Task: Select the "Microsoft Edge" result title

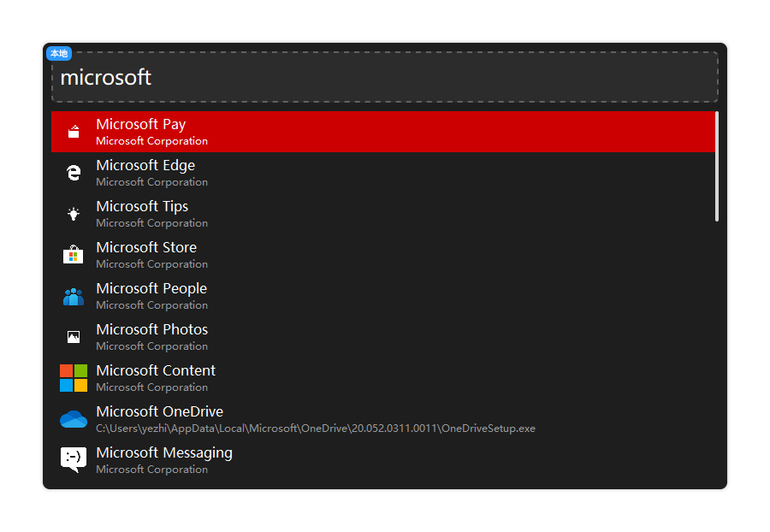Action: tap(145, 165)
